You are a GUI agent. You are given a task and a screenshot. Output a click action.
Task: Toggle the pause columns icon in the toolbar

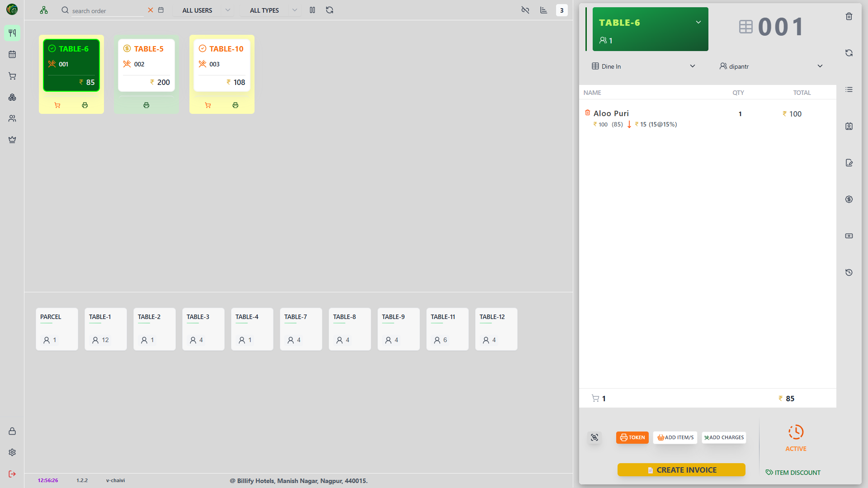[x=312, y=10]
